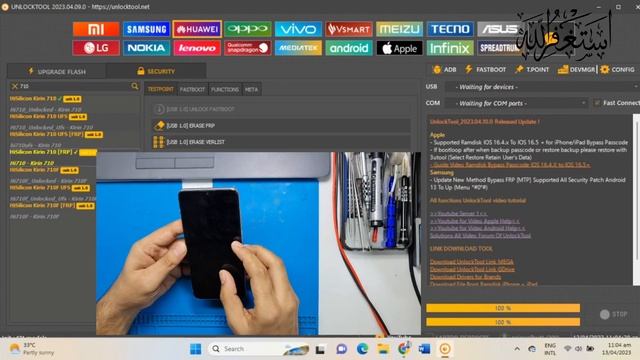Screen dimensions: 640x360
Task: Open Solutions All Video Forum Of UnlockTool link
Action: point(480,236)
